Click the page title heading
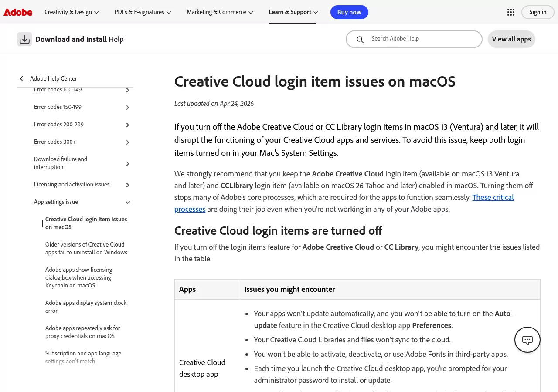Viewport: 558px width, 392px height. point(315,81)
